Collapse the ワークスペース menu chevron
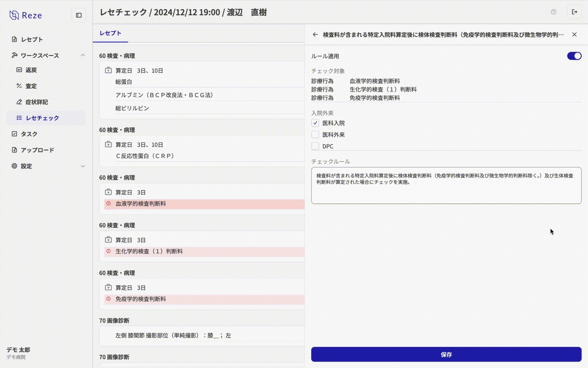Screen dimensions: 588x368 [x=83, y=56]
